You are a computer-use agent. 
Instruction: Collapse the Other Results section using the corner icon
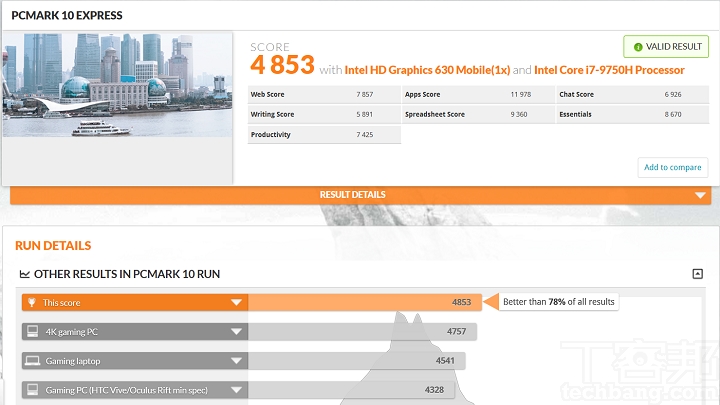(x=698, y=274)
